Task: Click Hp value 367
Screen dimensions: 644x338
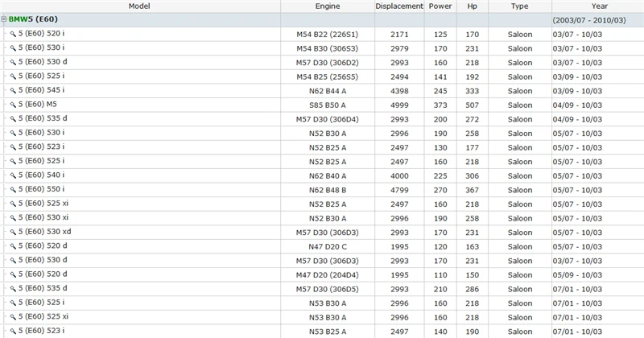Action: 473,190
